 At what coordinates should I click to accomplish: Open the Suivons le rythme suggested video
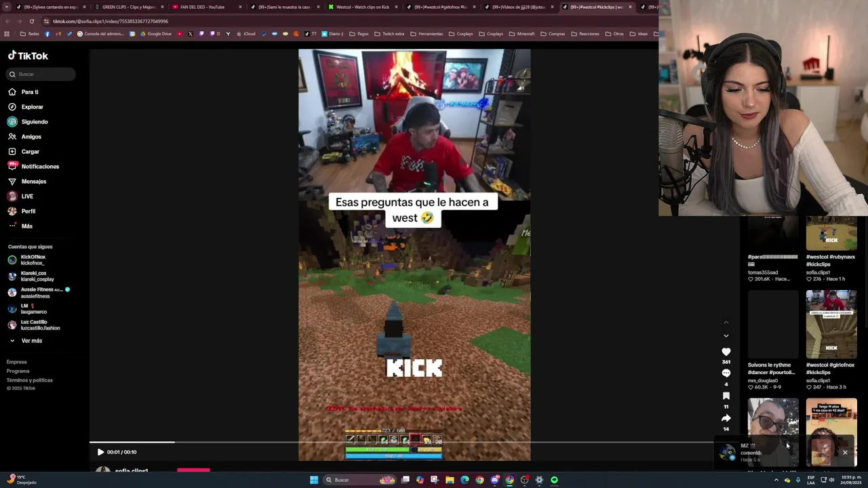tap(773, 324)
